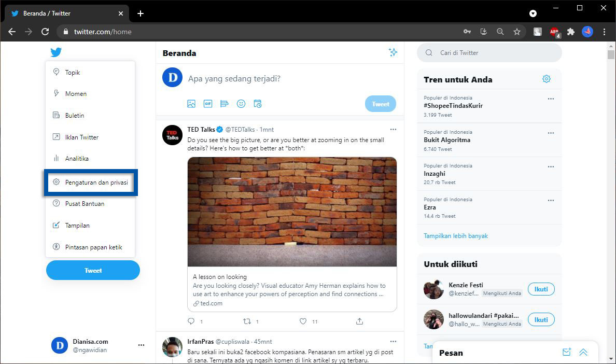Open Analitika from the menu
Image resolution: width=616 pixels, height=364 pixels.
(78, 158)
